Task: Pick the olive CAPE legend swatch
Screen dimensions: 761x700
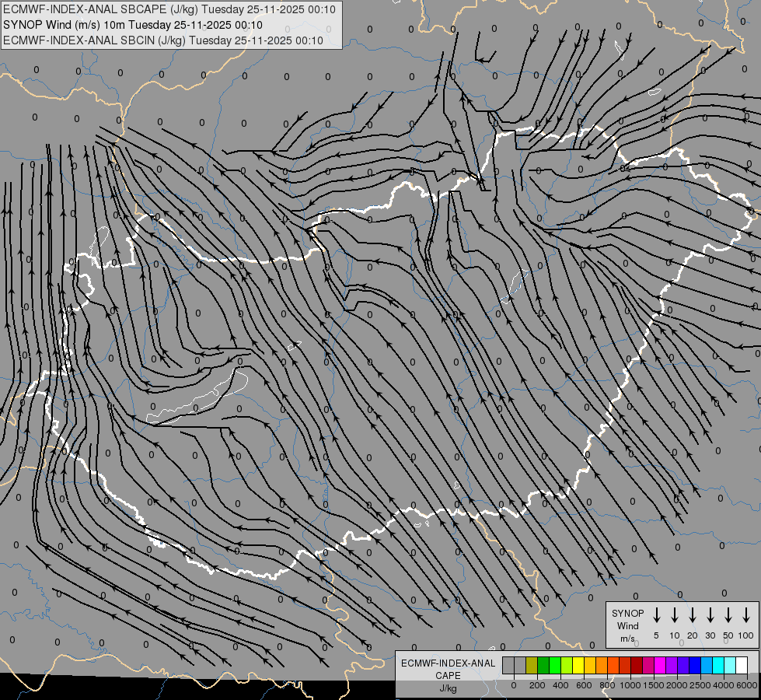Action: click(x=532, y=665)
